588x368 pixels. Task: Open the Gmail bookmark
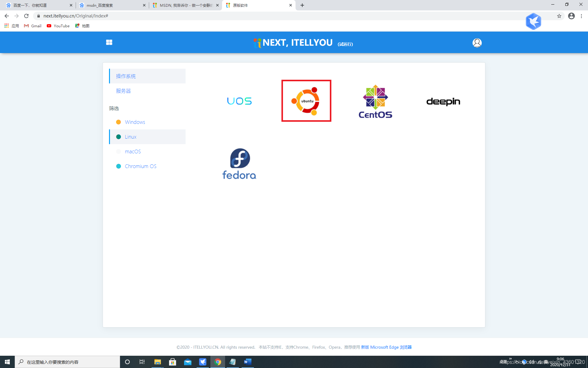coord(33,26)
